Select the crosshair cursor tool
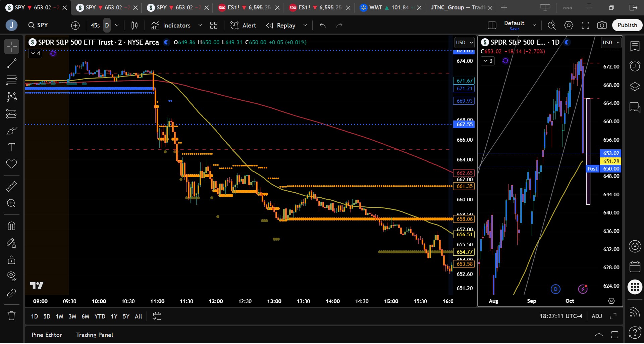Screen dimensions: 644x344 11,47
